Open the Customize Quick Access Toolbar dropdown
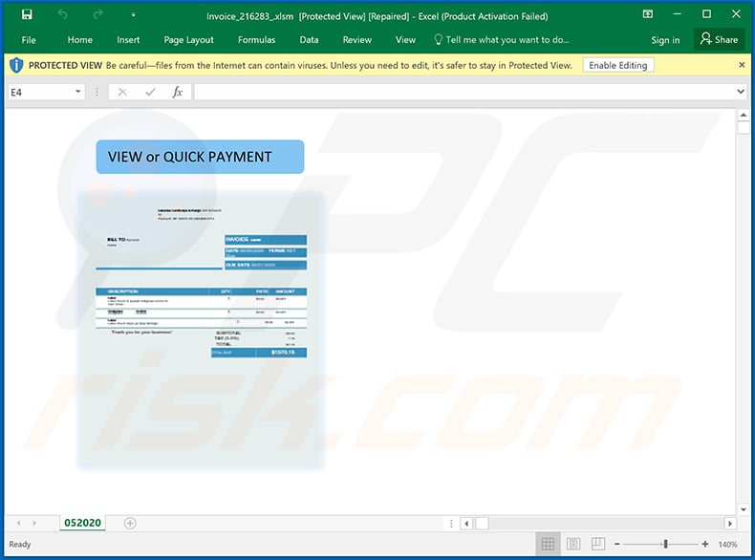755x560 pixels. (133, 15)
